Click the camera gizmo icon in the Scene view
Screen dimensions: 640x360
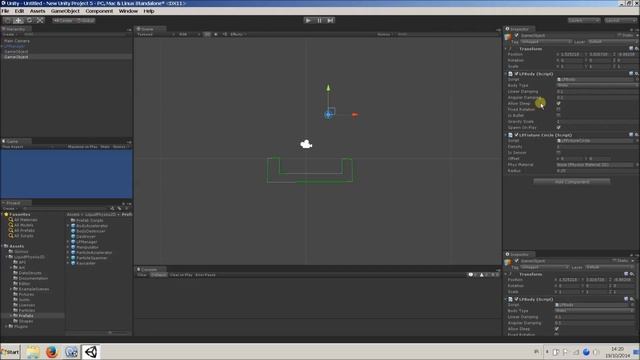pos(306,144)
